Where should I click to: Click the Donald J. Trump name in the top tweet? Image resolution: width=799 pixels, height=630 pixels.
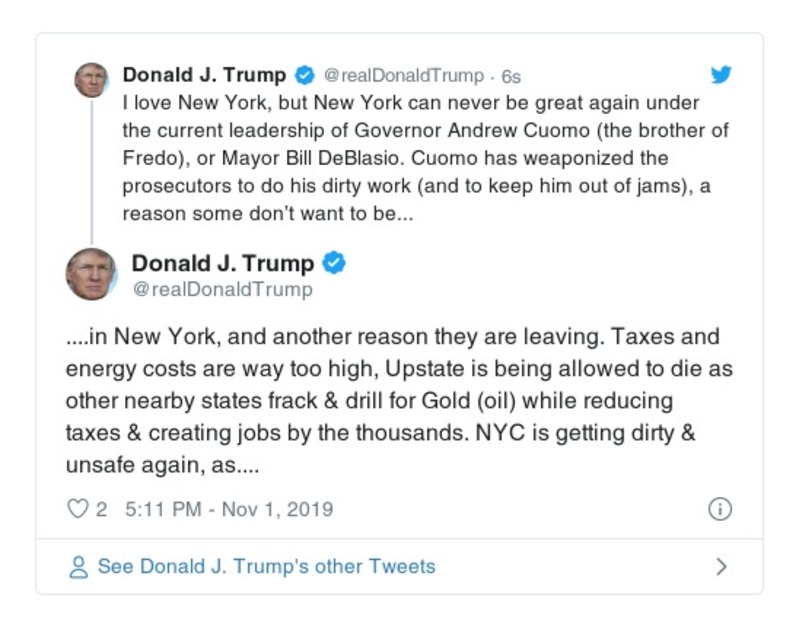tap(204, 75)
